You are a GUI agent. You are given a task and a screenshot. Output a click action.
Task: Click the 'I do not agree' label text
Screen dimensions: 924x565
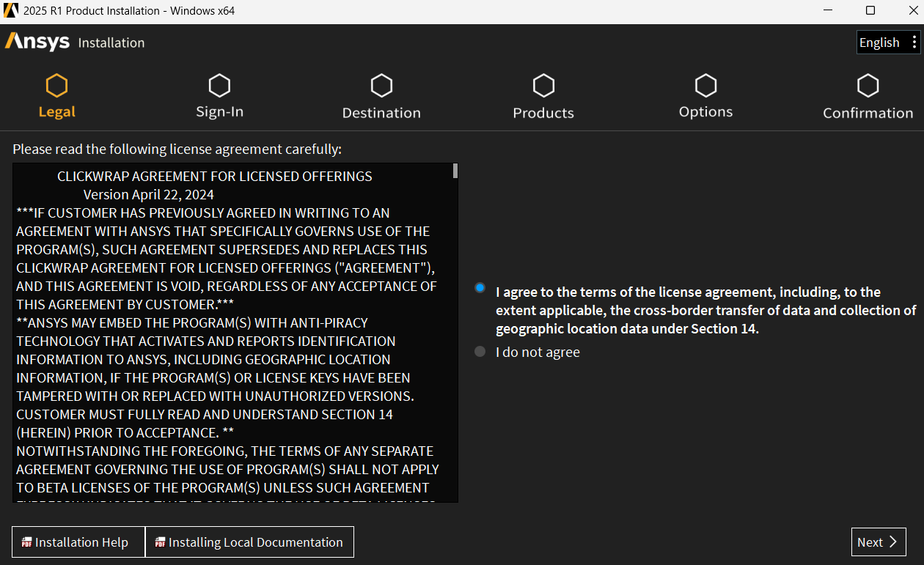[x=538, y=352]
